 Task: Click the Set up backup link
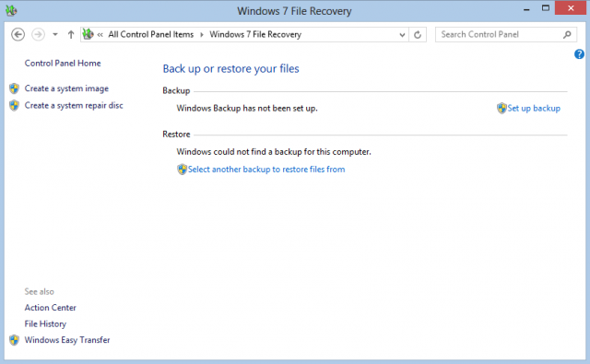click(533, 109)
